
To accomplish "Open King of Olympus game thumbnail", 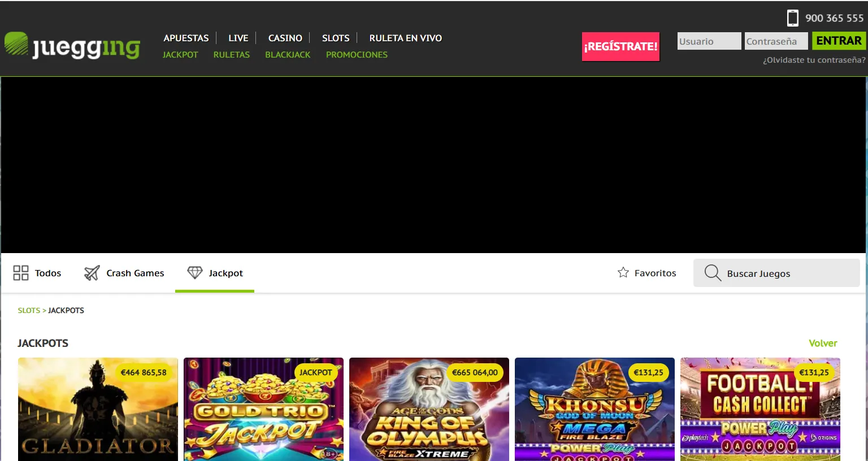I will (x=429, y=409).
